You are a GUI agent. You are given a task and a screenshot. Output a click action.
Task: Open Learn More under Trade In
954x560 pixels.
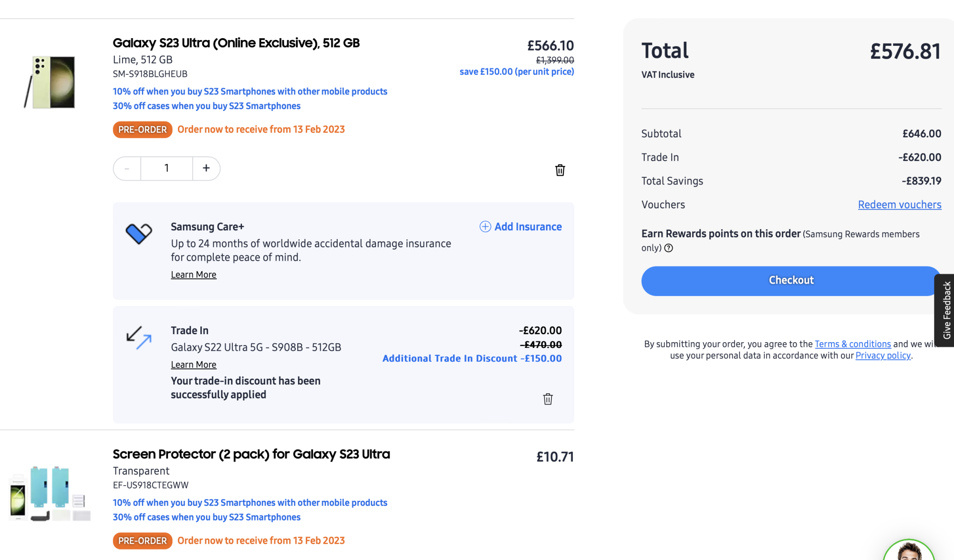coord(194,365)
